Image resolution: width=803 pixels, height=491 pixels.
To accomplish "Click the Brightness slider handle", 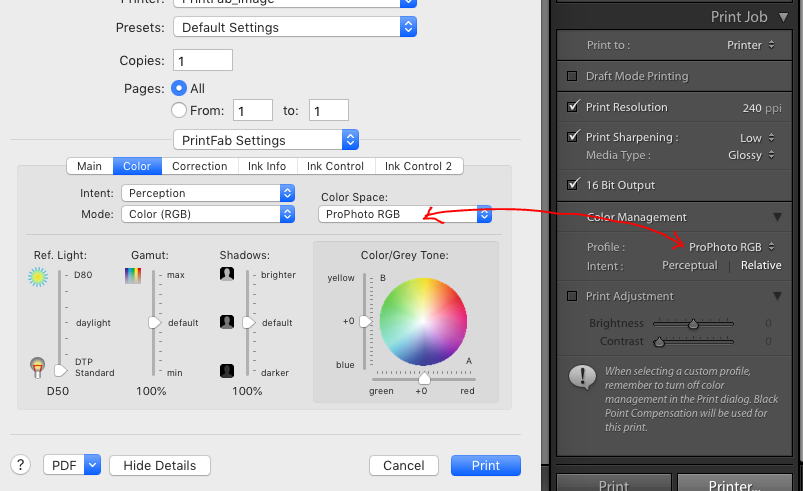I will pos(693,324).
